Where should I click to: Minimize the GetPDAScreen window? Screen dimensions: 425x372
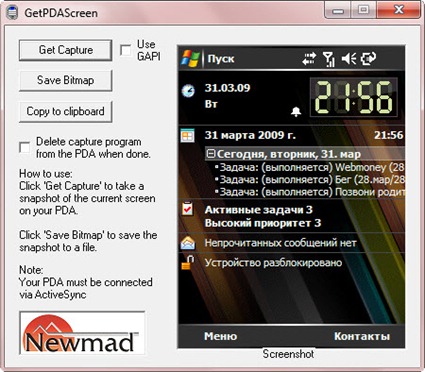(x=337, y=10)
